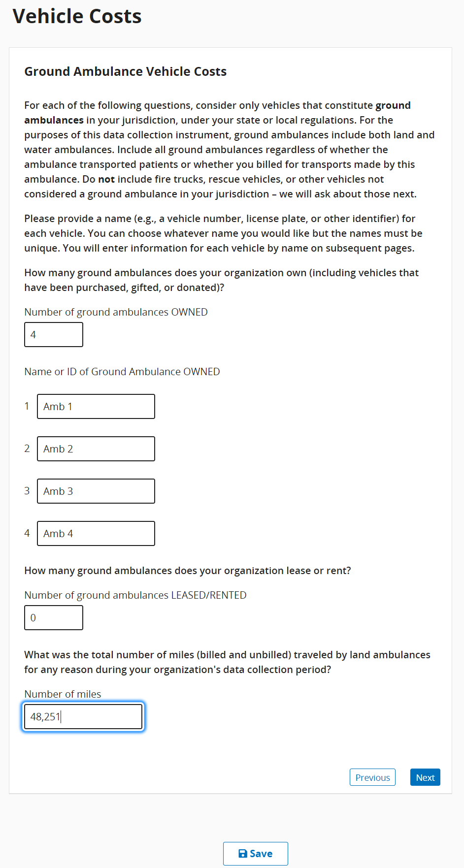Edit the Amb 3 name field

click(x=96, y=491)
